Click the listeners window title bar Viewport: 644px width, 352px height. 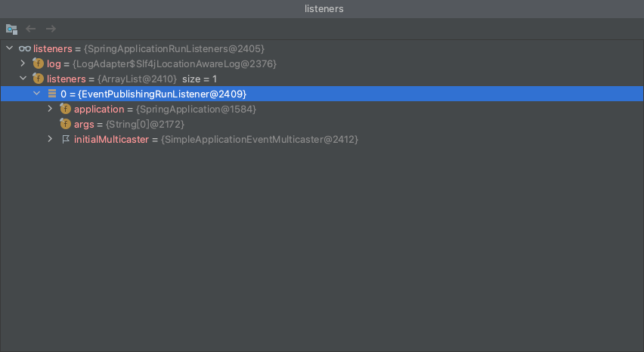tap(322, 9)
